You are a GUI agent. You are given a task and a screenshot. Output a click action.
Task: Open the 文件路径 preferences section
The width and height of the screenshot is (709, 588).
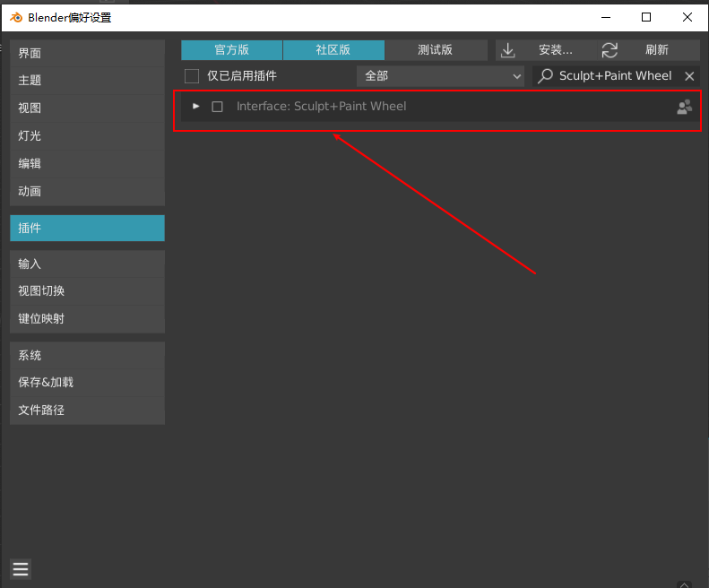87,411
